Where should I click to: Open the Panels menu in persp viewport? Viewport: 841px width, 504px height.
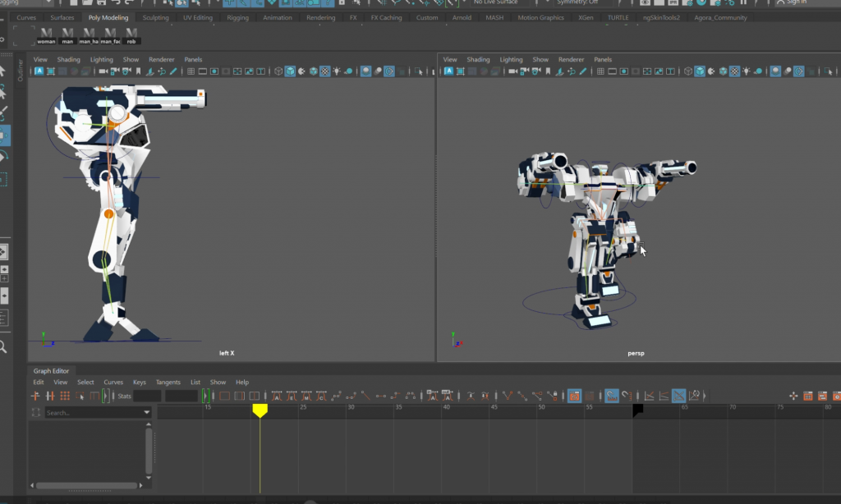click(x=603, y=59)
